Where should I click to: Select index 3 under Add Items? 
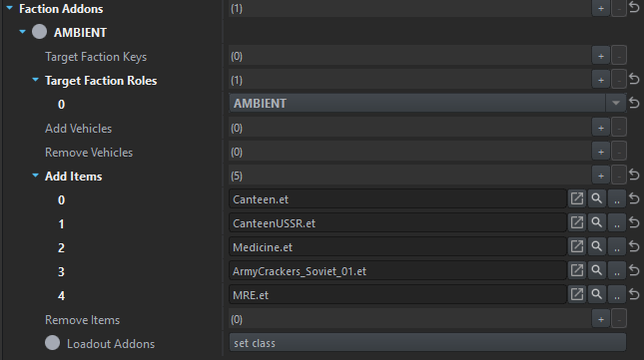coord(61,271)
